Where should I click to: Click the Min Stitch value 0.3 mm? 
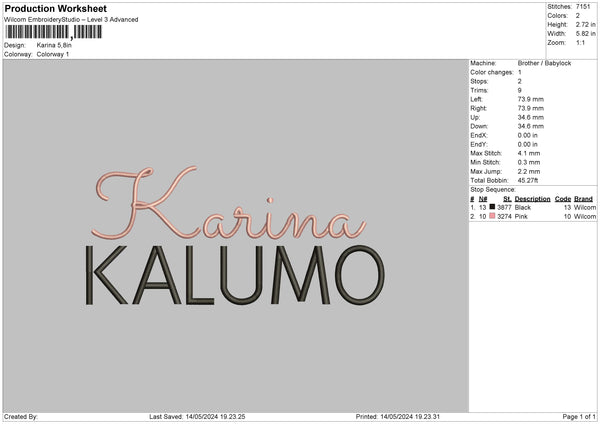click(x=529, y=162)
